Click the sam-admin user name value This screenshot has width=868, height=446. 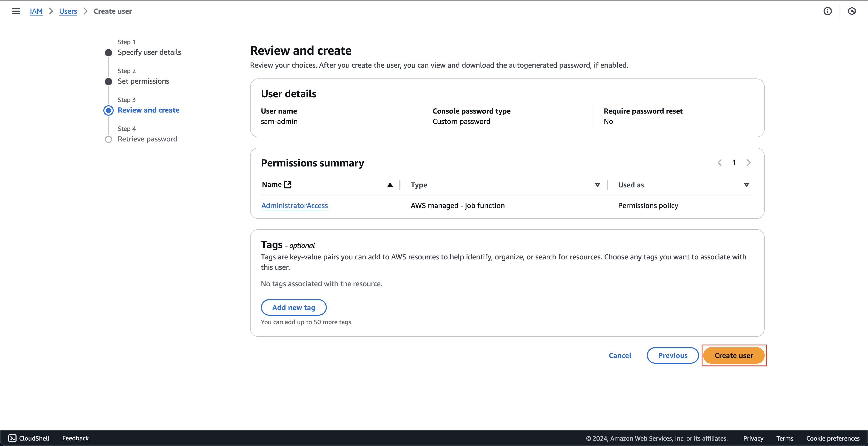click(x=279, y=122)
